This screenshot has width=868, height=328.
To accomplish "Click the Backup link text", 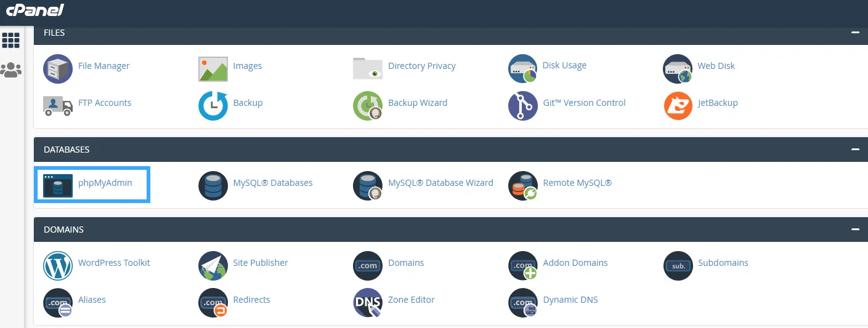I will [x=248, y=103].
